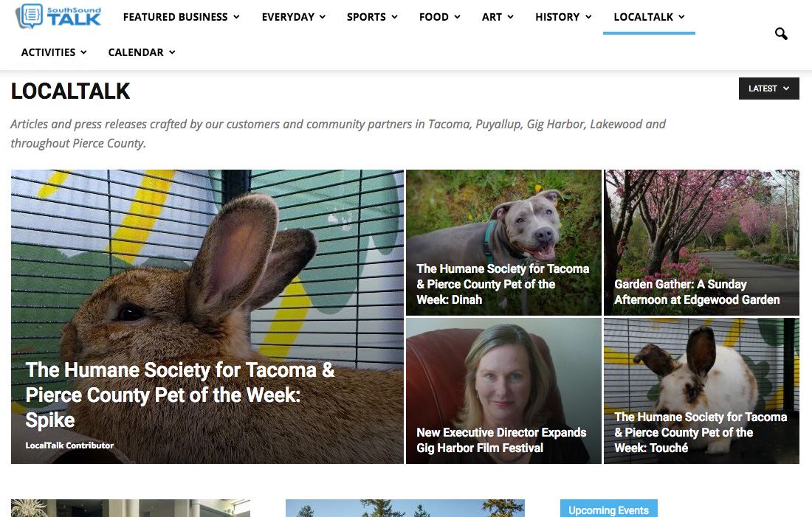The image size is (812, 517).
Task: Select the LocalTalk menu item
Action: (649, 17)
